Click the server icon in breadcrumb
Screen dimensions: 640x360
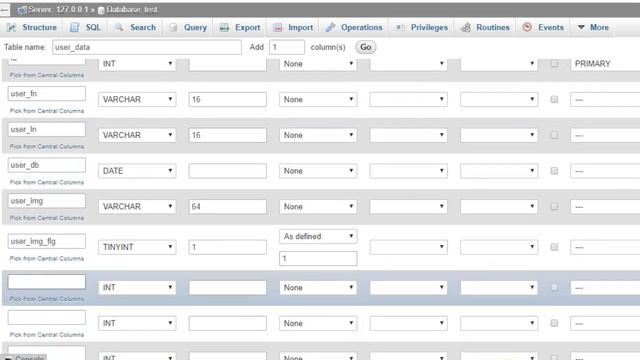pyautogui.click(x=22, y=10)
